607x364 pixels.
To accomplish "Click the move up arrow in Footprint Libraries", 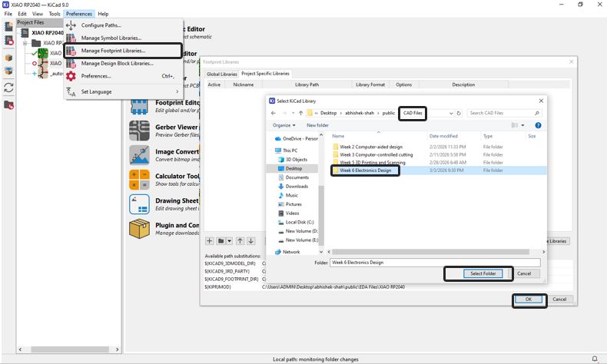I will [240, 241].
